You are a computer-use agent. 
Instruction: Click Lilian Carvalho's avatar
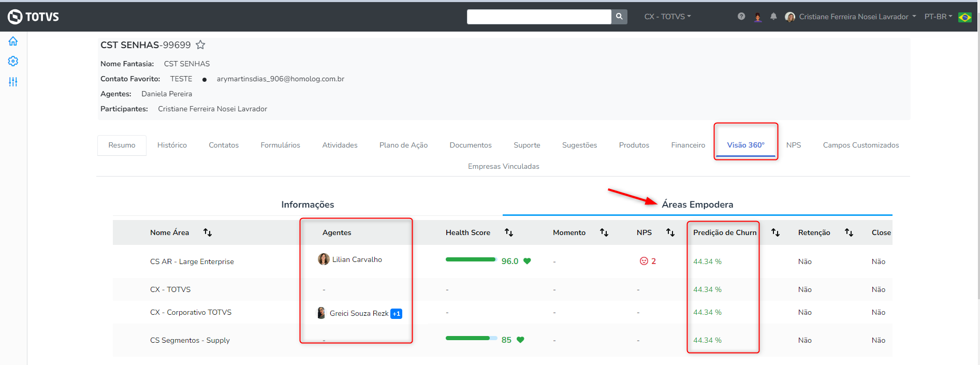[x=324, y=259]
